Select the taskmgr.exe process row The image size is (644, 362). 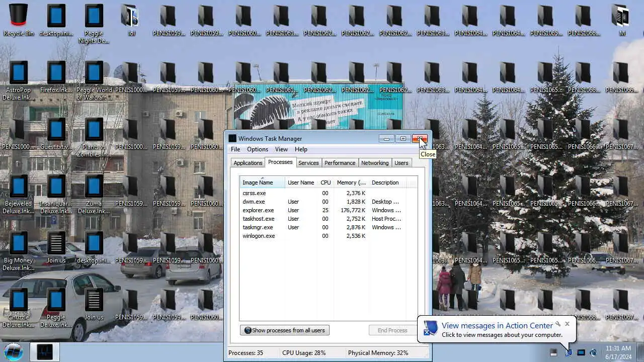pos(329,227)
